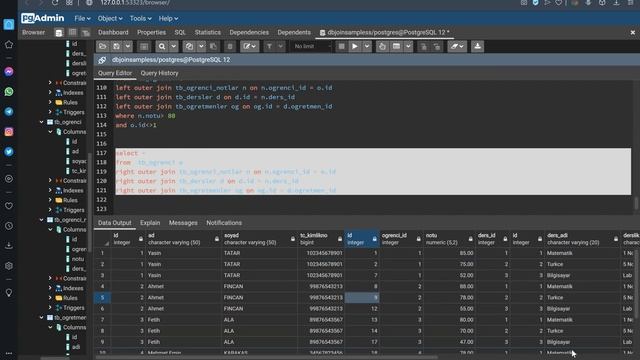Open Instagram in the browser sidebar
640x360 pixels.
9,132
